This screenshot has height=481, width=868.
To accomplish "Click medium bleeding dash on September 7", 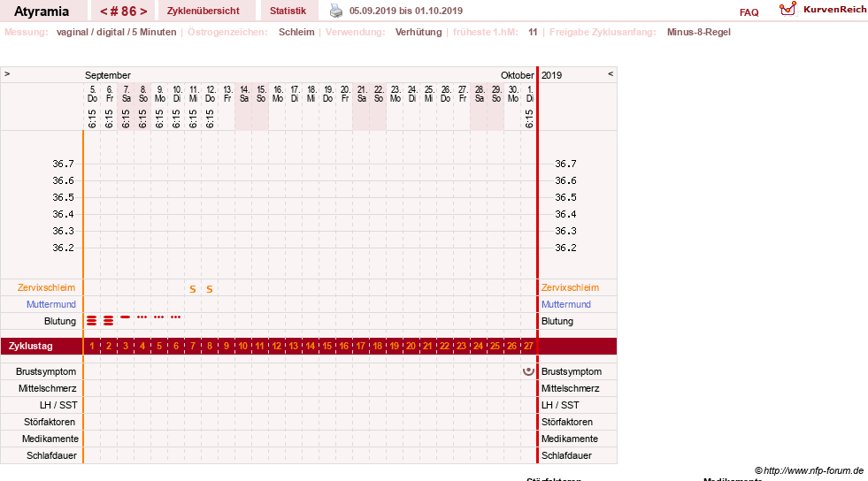I will click(x=125, y=317).
